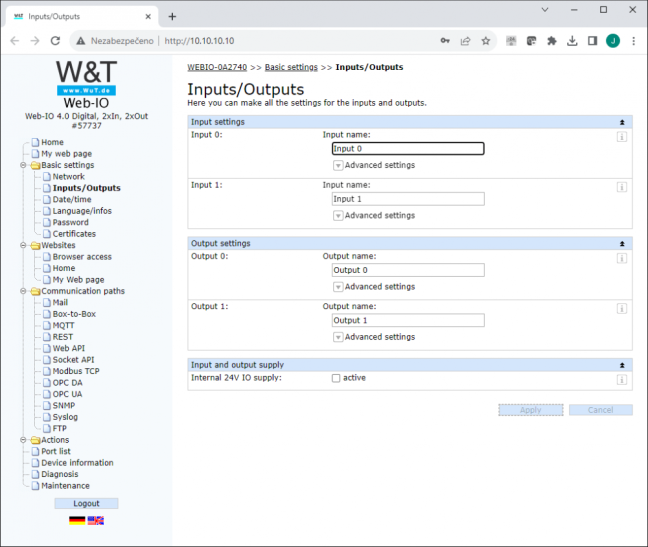Image resolution: width=648 pixels, height=547 pixels.
Task: Click Input 1 name field
Action: [408, 199]
